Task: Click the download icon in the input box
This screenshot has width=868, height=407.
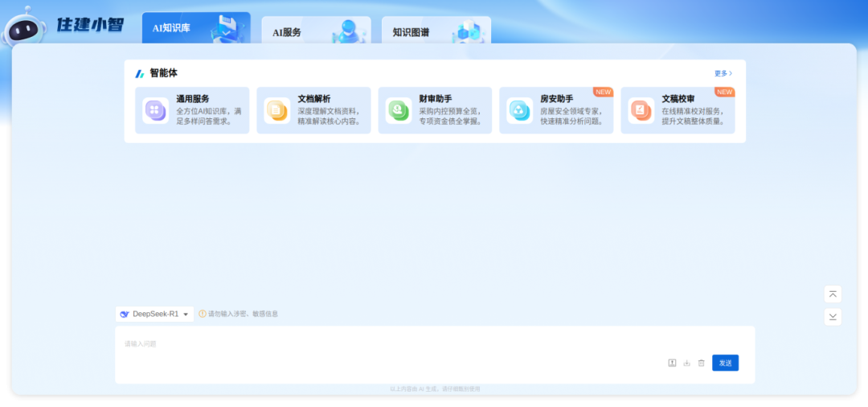Action: coord(686,363)
